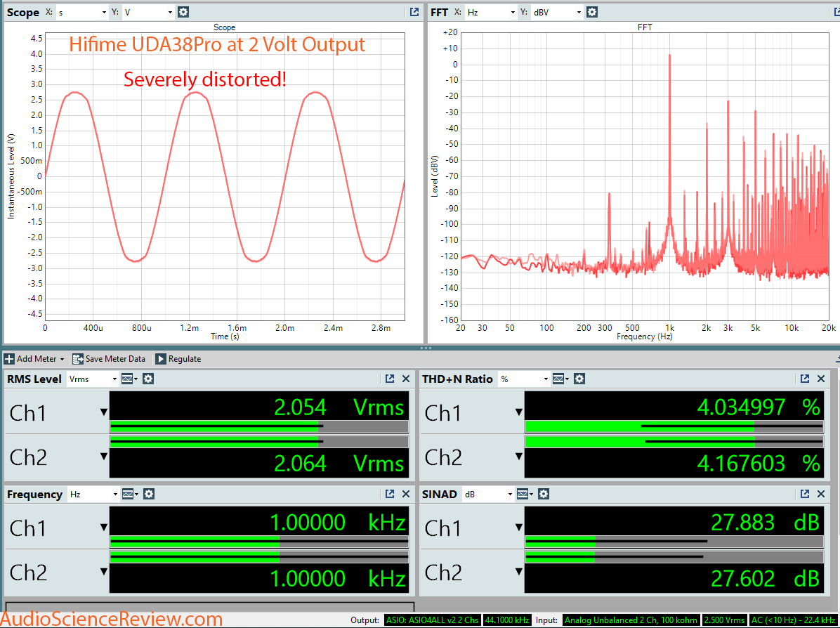Expand SINAD Ch1 channel arrow

tap(518, 528)
